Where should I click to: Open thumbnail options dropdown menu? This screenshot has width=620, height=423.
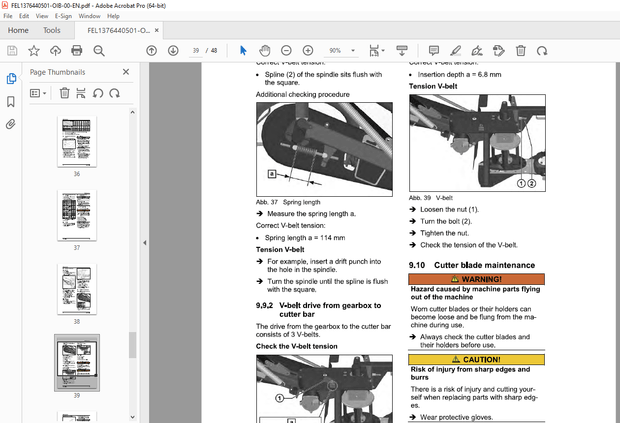(x=38, y=93)
